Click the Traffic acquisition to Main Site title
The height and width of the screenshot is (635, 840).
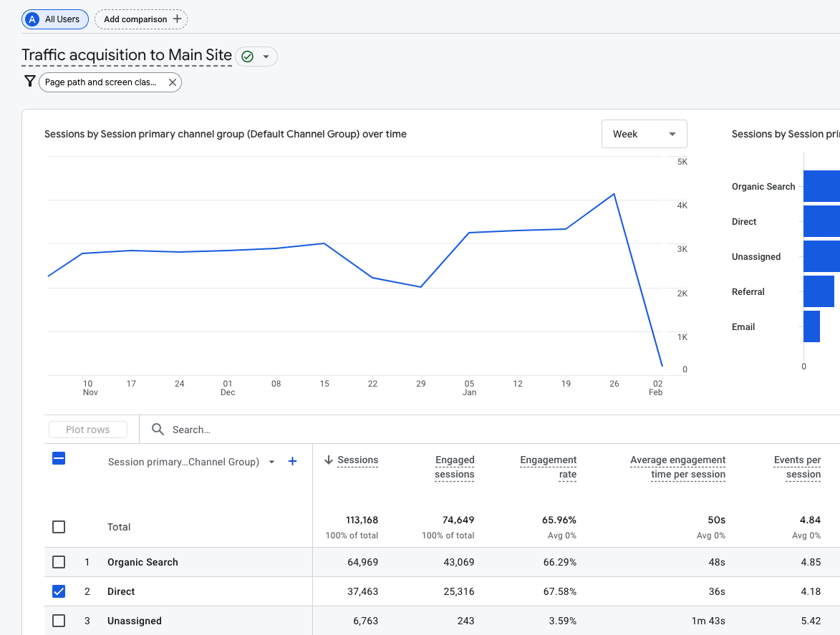click(x=126, y=55)
